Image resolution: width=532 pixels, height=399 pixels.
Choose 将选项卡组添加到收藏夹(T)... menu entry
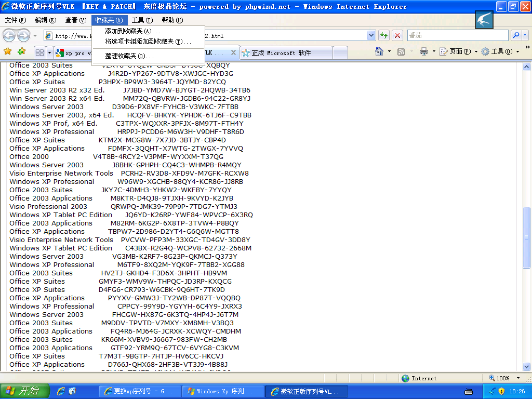coord(148,42)
